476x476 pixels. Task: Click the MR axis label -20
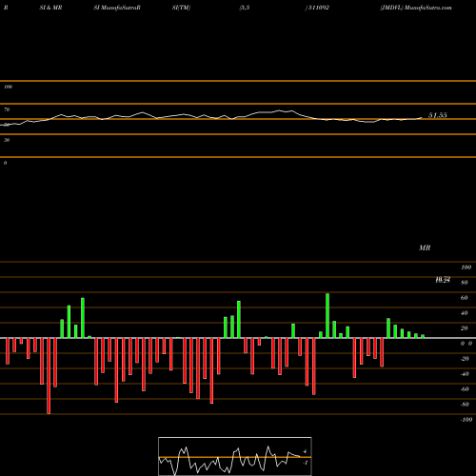coord(465,359)
